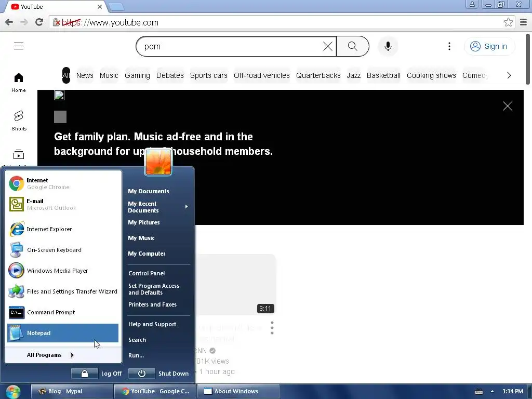Expand My Recent Documents submenu
Screen dimensions: 532x399
[x=158, y=207]
